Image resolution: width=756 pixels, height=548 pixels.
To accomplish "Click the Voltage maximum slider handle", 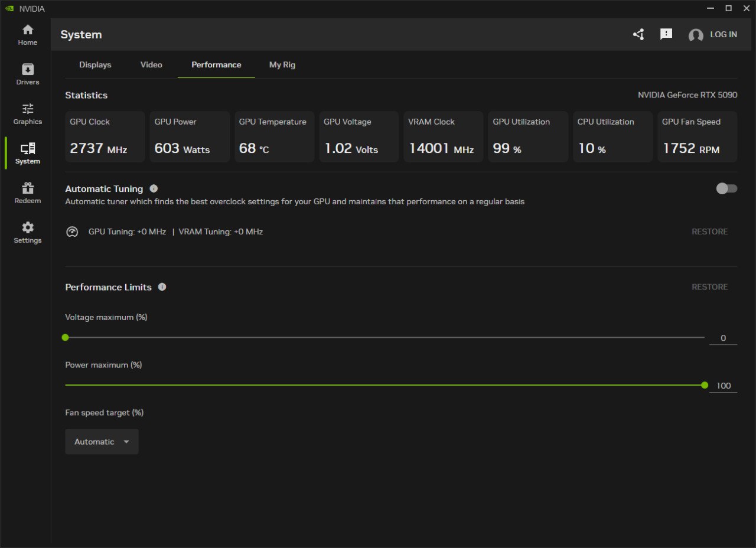I will 66,337.
